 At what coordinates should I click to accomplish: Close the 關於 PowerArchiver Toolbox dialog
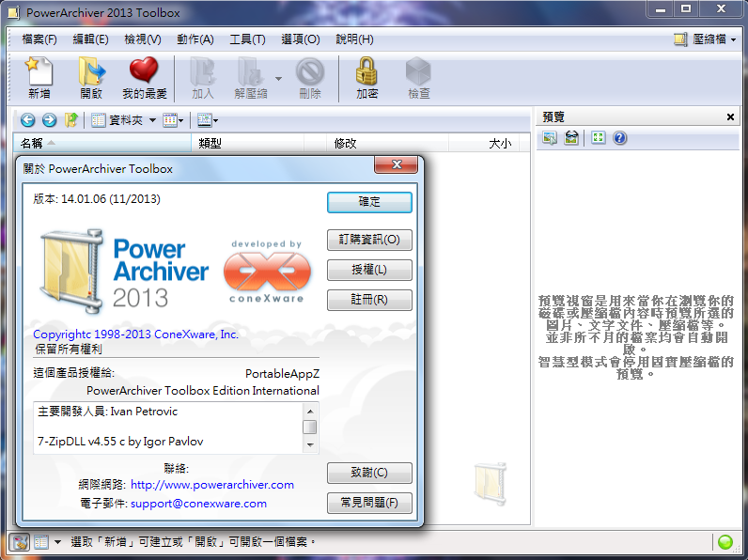[396, 164]
